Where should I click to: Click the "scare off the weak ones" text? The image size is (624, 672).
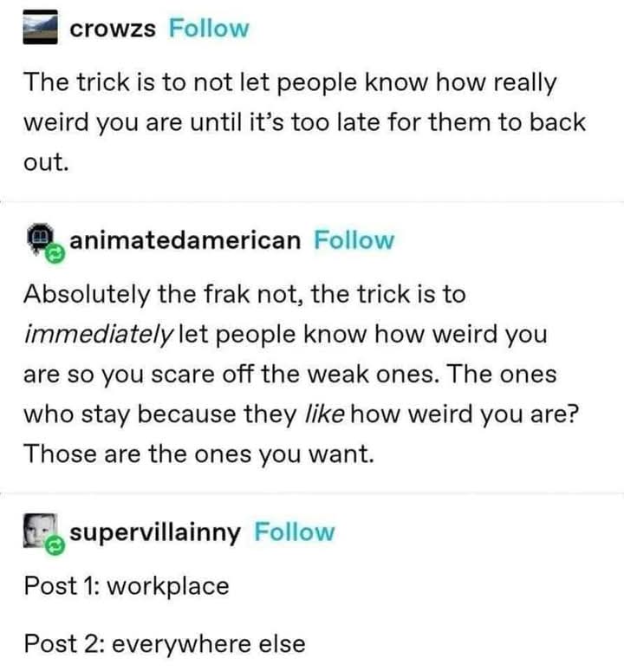[x=296, y=374]
